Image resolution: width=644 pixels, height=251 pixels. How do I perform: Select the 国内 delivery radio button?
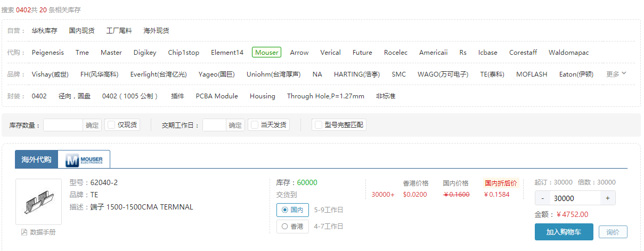(x=285, y=210)
